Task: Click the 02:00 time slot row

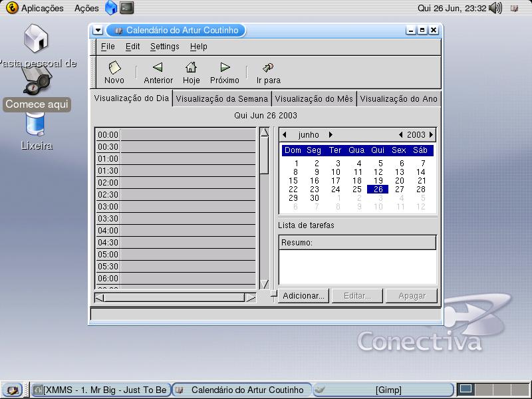Action: (188, 183)
